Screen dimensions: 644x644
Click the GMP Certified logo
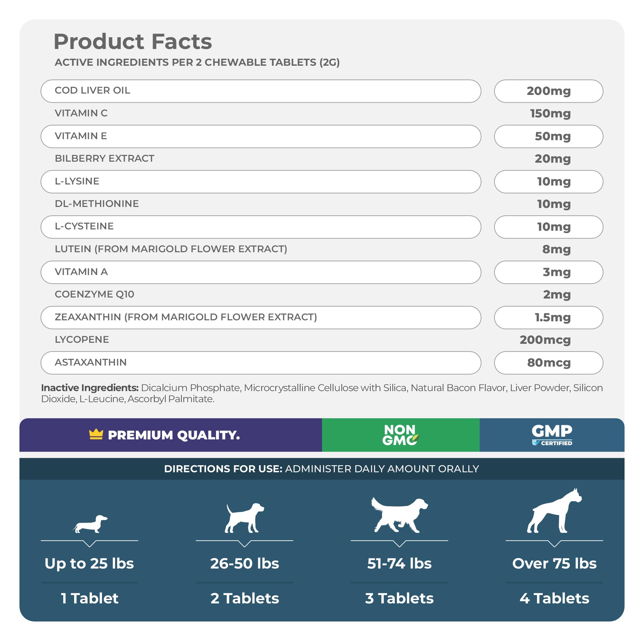click(x=552, y=435)
